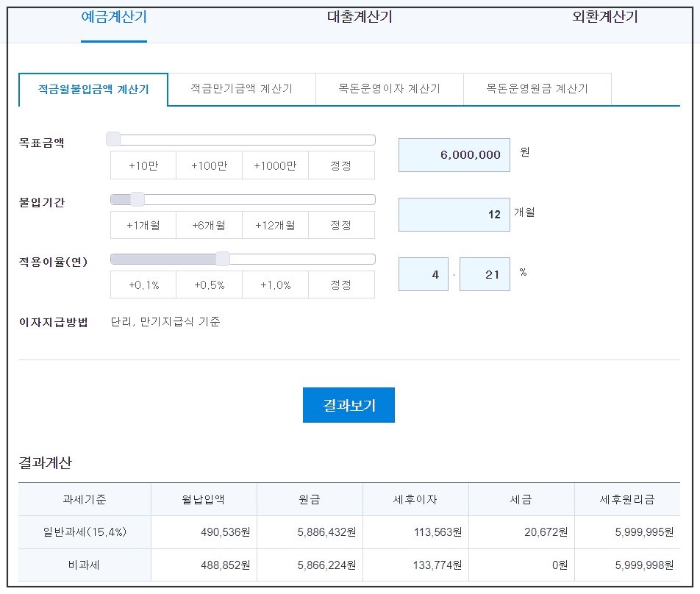Open the 목돈운영이자 계산기 tab
This screenshot has width=700, height=594.
tap(390, 89)
